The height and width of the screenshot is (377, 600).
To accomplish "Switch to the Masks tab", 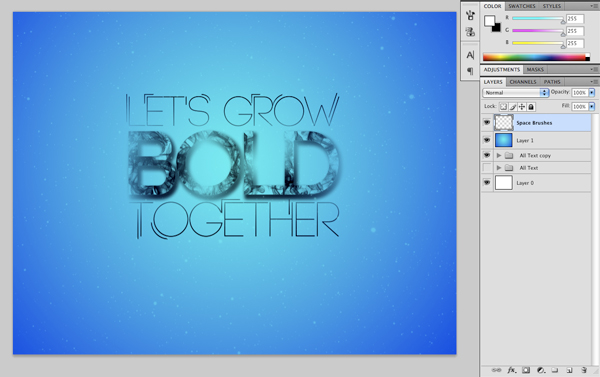I will (535, 70).
